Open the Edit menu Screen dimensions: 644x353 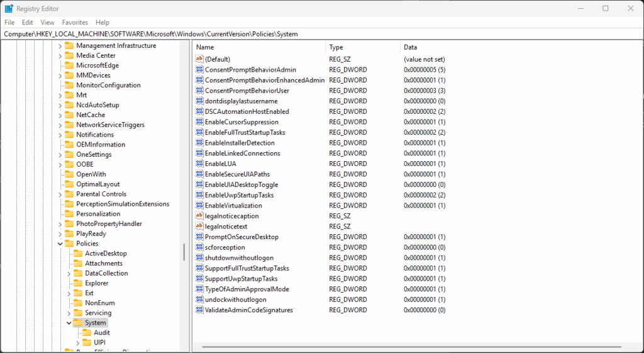[28, 22]
